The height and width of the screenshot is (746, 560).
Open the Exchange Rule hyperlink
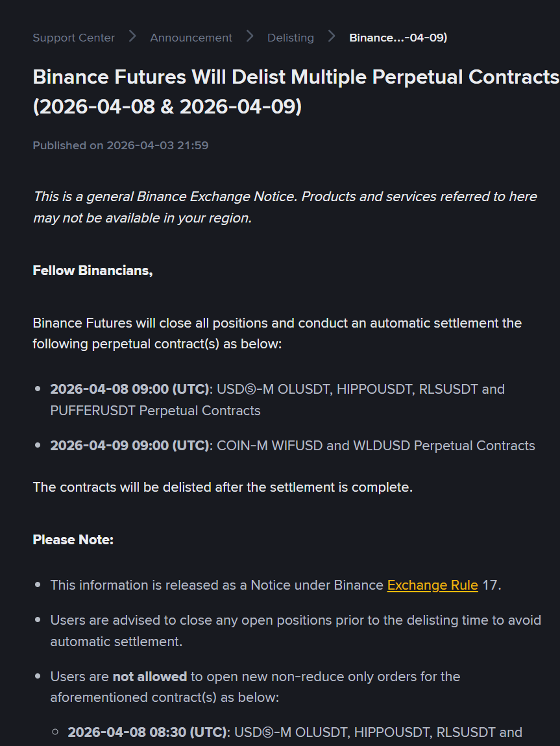tap(432, 585)
